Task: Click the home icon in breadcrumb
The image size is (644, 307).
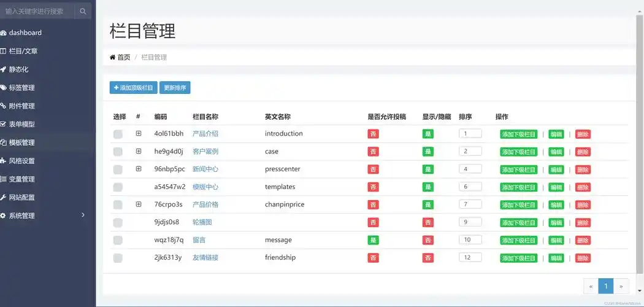Action: pos(112,57)
